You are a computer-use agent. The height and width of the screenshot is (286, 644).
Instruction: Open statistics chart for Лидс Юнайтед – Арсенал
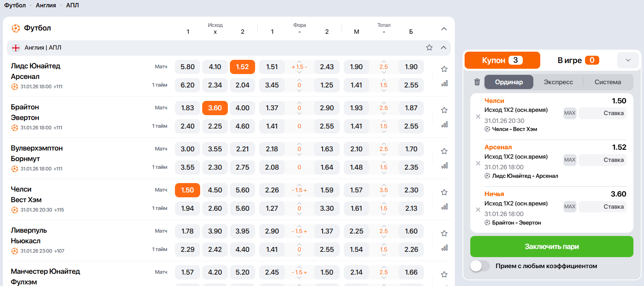pyautogui.click(x=444, y=83)
